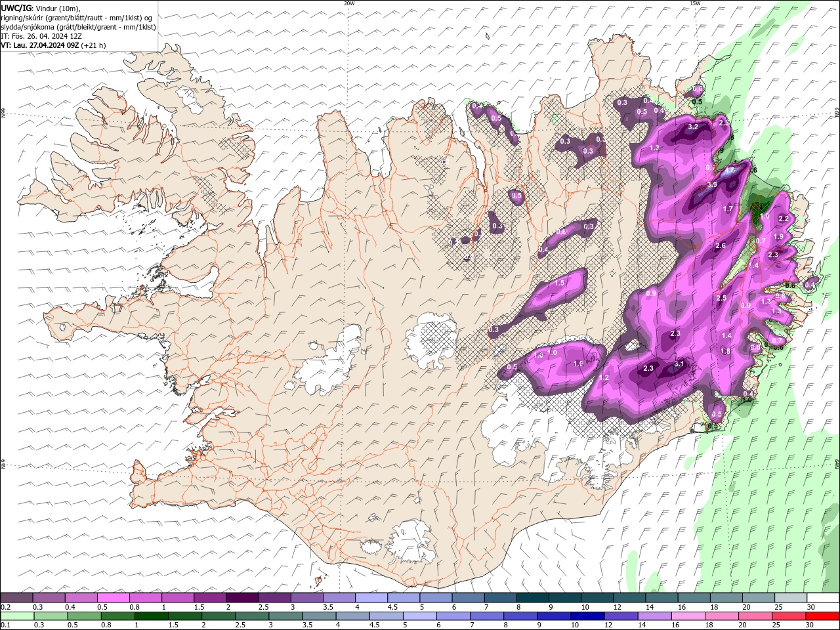Viewport: 840px width, 630px height.
Task: Click the '30' label in the rain legend row
Action: pos(811,625)
